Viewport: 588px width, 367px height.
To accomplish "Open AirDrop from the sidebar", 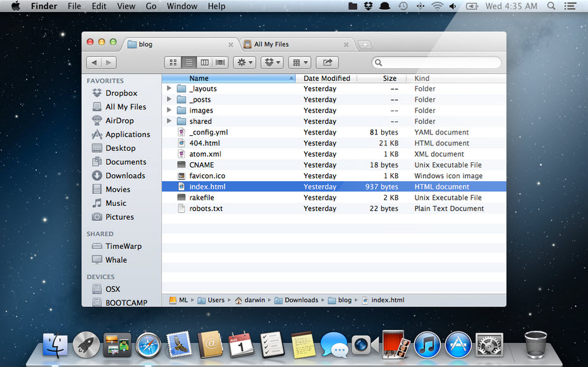I will point(119,121).
